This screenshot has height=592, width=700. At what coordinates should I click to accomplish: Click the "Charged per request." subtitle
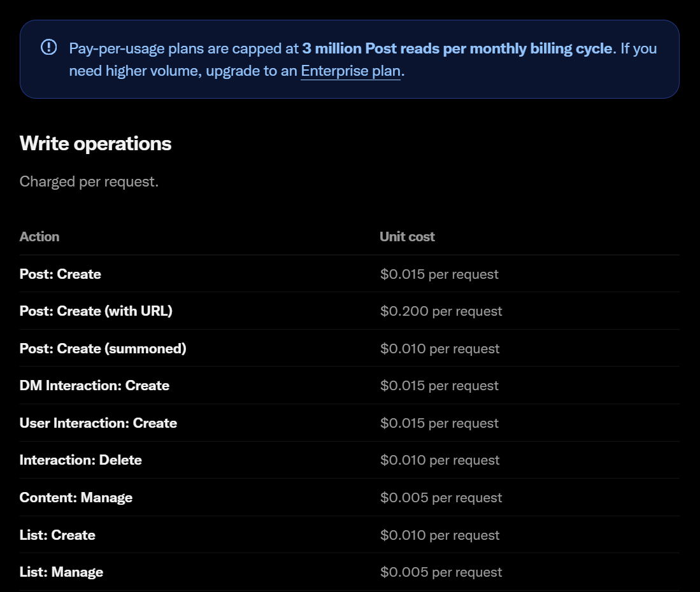click(89, 181)
